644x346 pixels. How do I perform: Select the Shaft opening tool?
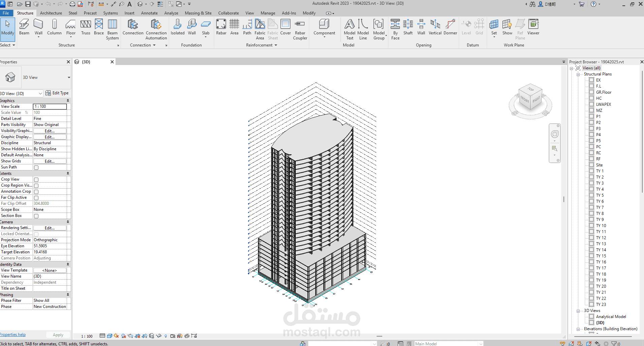(x=408, y=27)
